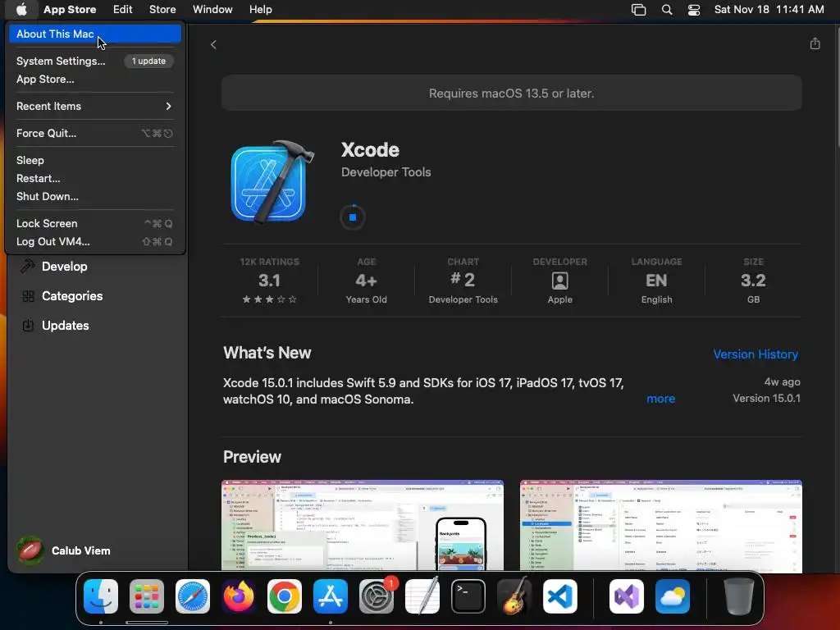
Task: Click the 12K Ratings 3.1 stars badge
Action: [x=269, y=282]
